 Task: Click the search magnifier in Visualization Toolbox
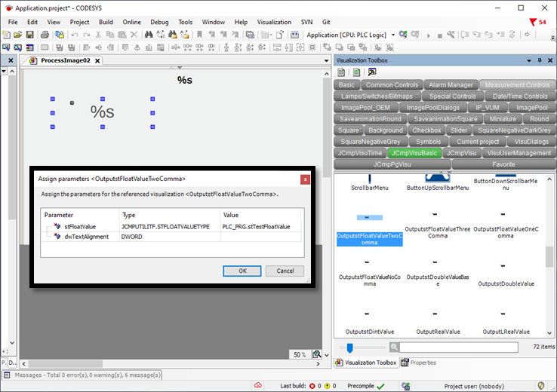[x=395, y=348]
